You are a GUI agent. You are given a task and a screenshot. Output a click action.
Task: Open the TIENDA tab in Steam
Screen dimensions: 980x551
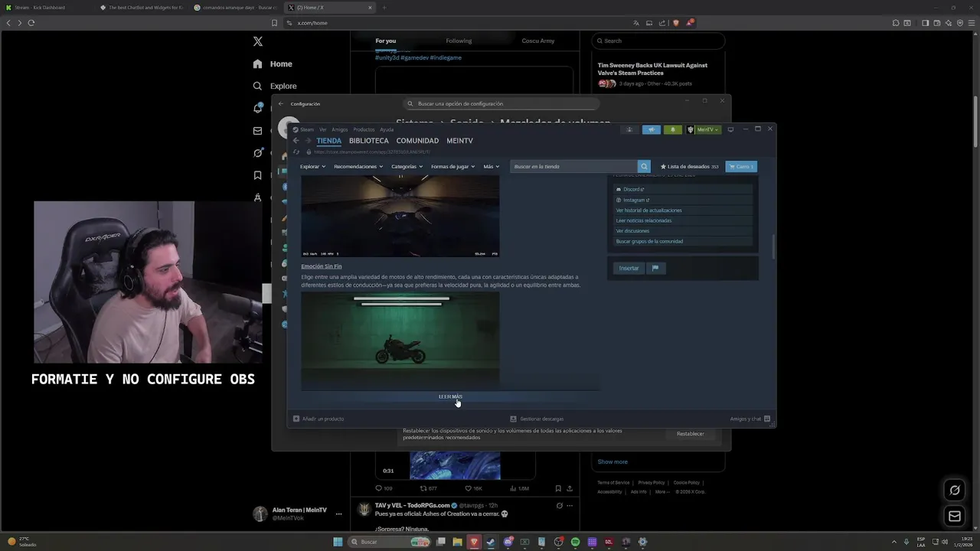click(x=329, y=141)
